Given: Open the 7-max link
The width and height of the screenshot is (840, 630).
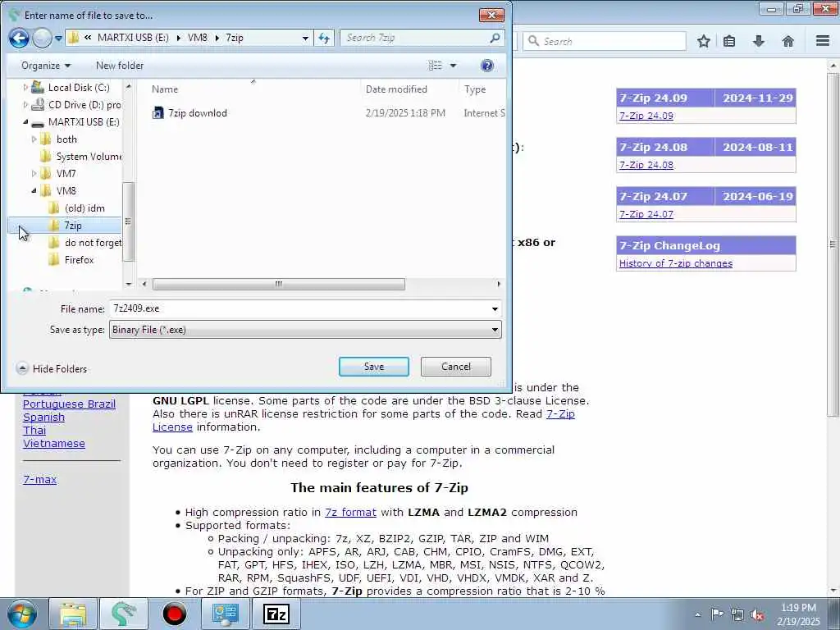Looking at the screenshot, I should pos(39,479).
